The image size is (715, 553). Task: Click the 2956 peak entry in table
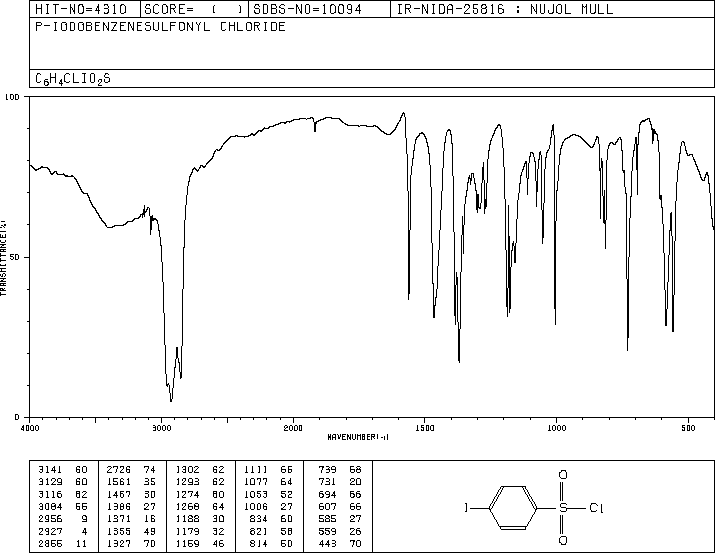coord(62,519)
